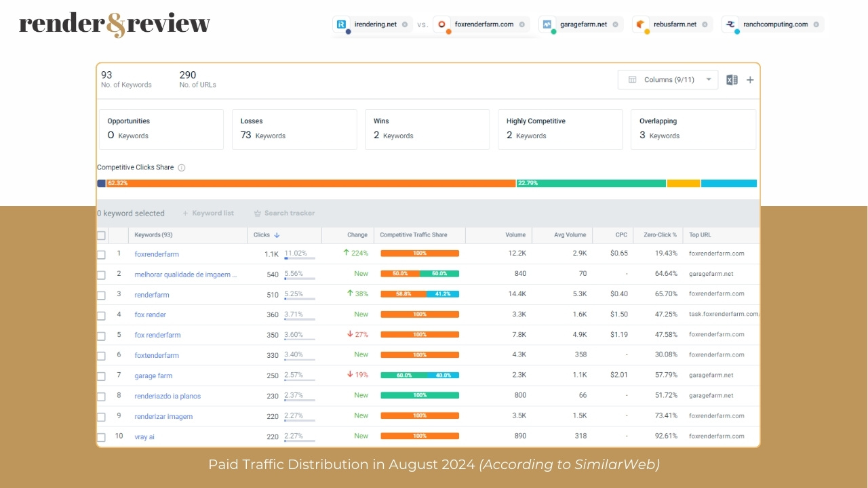Open the melhorar qualidade de imgaem keyword

[x=186, y=274]
